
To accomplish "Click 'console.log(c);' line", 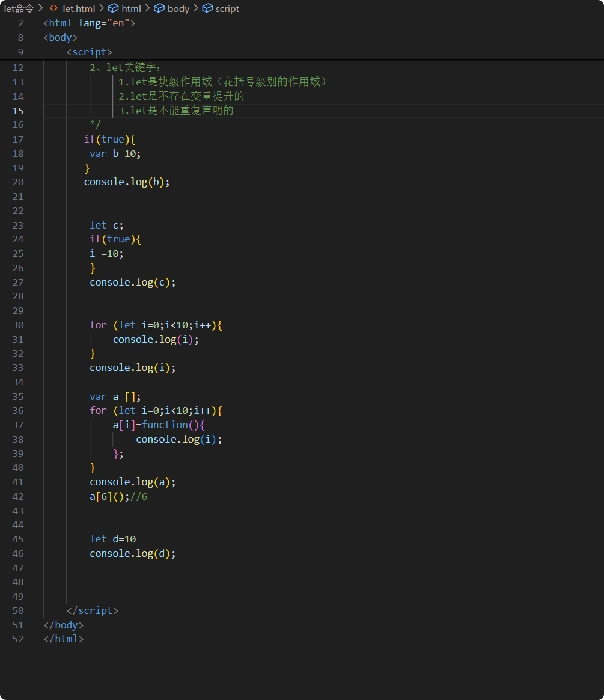I will tap(132, 282).
